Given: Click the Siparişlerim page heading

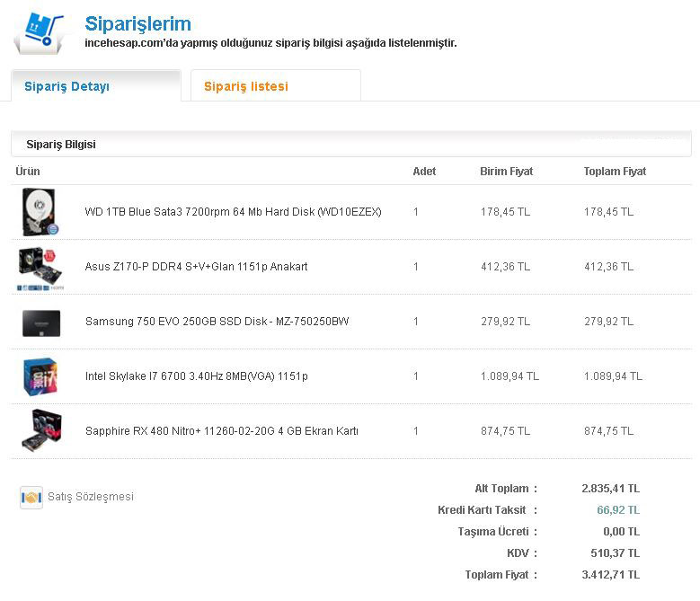Looking at the screenshot, I should point(137,24).
